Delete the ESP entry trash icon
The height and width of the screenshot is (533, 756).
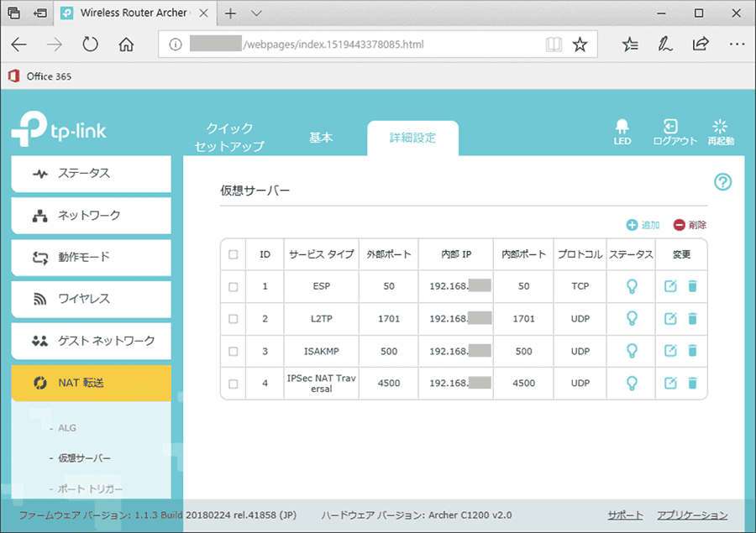pyautogui.click(x=692, y=286)
